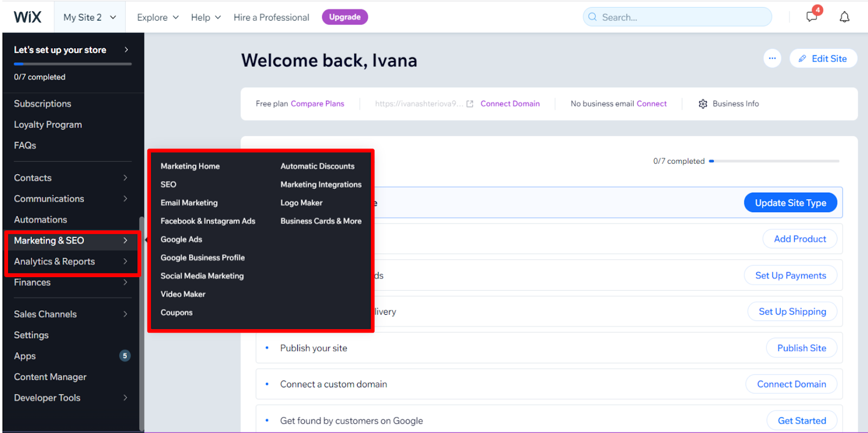Click Hire a Professional link
Viewport: 868px width, 433px height.
coord(271,17)
